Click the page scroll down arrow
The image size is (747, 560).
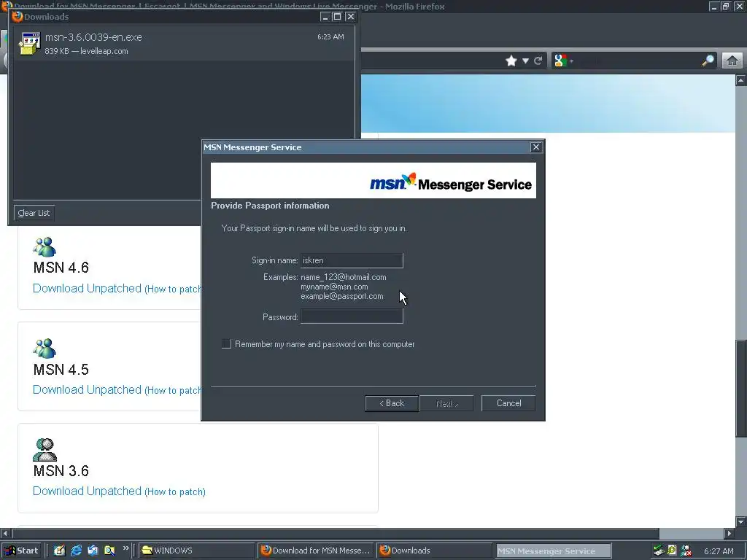(x=741, y=522)
